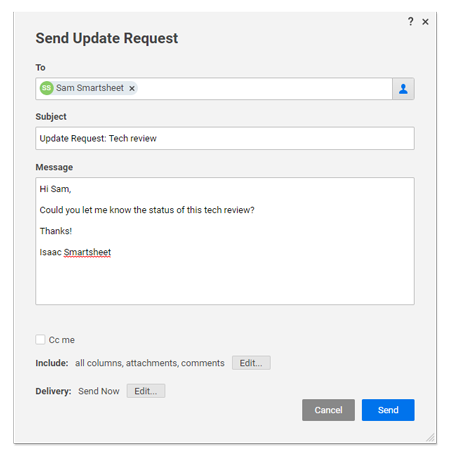Remove Sam Smartsheet from recipients
Screen dimensions: 450x455
coord(132,88)
